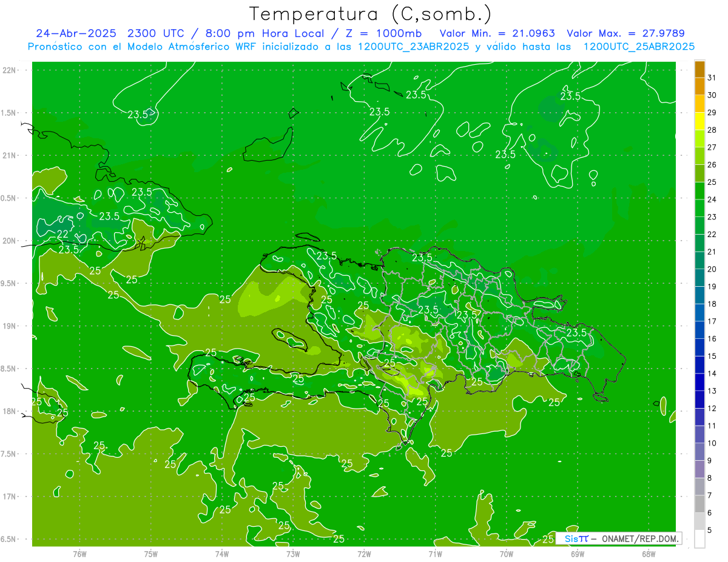Viewport: 728px width, 562px height.
Task: Click the 22 contour label over Cuba
Action: tap(62, 234)
